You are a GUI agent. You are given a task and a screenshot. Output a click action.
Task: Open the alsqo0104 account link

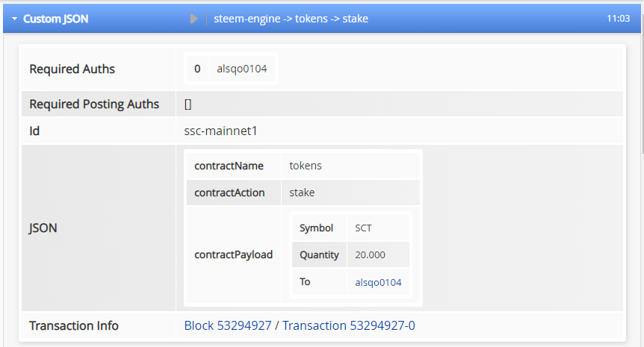coord(378,282)
